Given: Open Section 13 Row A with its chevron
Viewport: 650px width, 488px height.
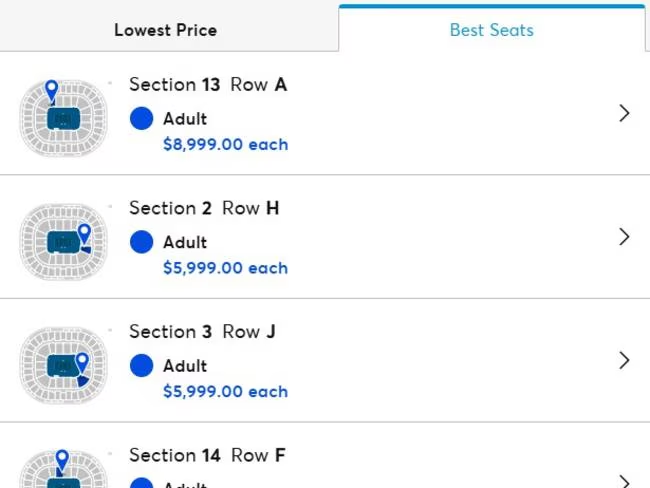Looking at the screenshot, I should point(624,113).
